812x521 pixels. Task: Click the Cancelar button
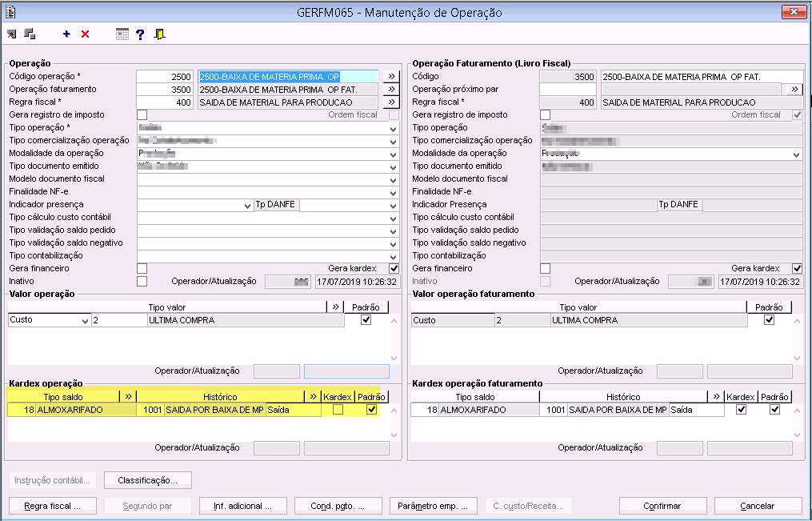coord(758,506)
